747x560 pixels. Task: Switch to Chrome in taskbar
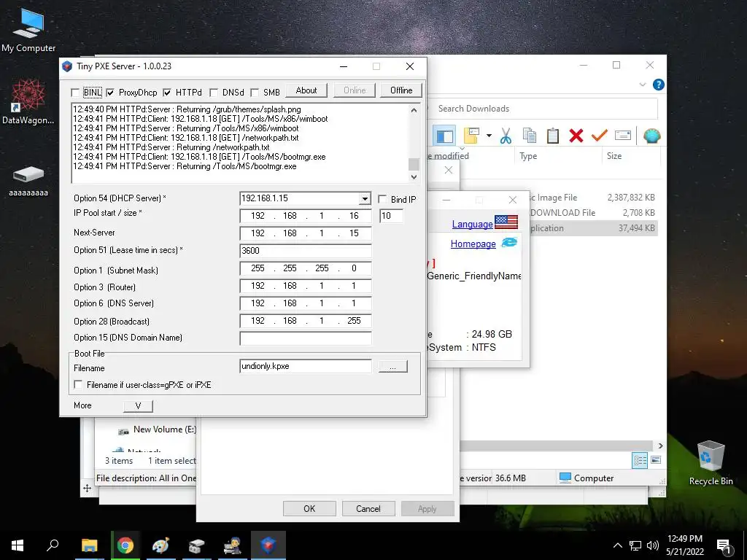click(x=125, y=545)
